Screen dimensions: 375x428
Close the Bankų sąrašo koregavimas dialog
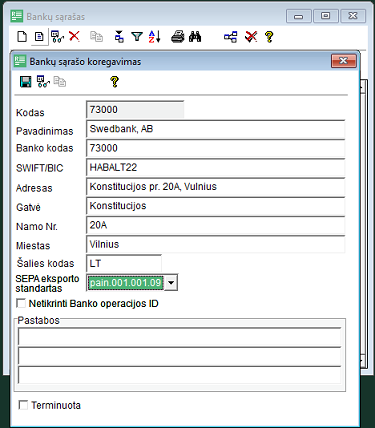pos(344,61)
